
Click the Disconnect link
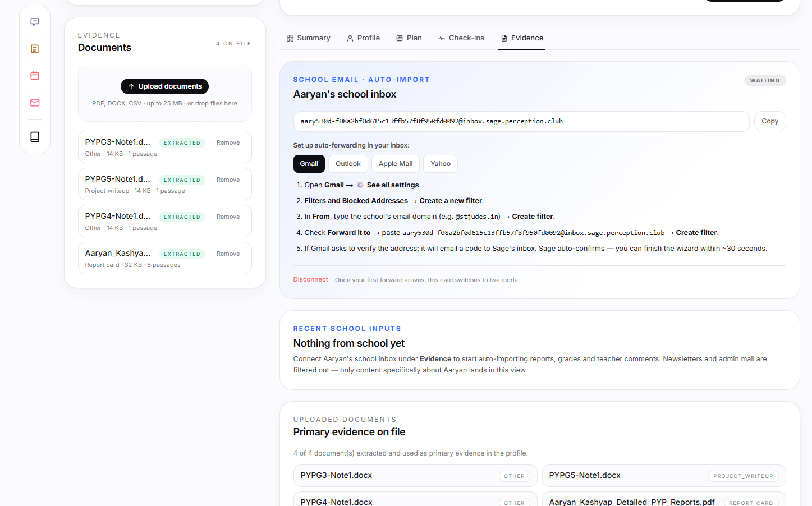click(310, 279)
